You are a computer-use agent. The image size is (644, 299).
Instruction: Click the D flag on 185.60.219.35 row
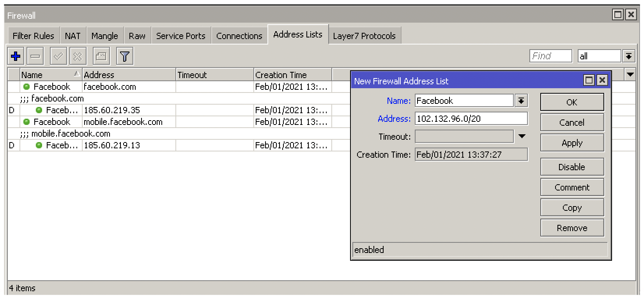(12, 110)
